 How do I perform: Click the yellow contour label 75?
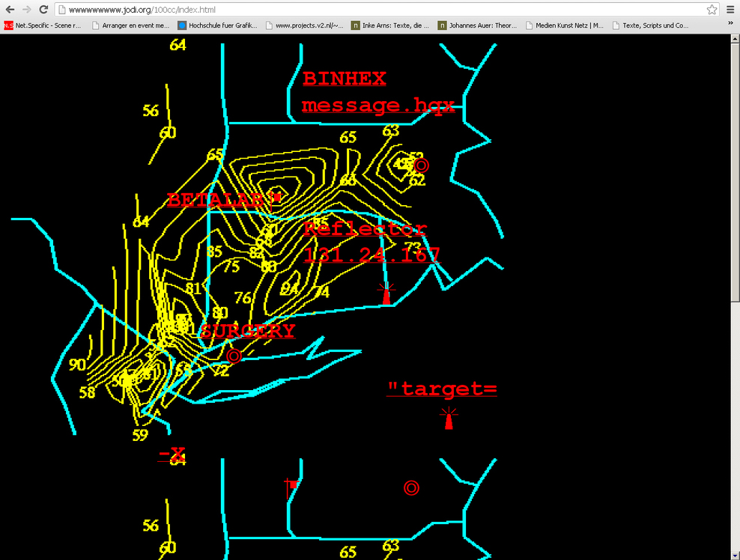[231, 267]
